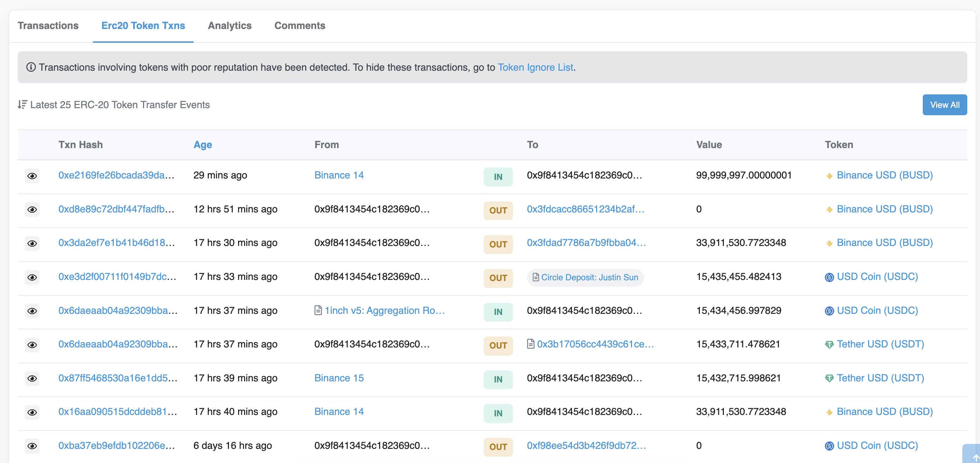Click USDC coin icon in Circle Deposit row

830,277
